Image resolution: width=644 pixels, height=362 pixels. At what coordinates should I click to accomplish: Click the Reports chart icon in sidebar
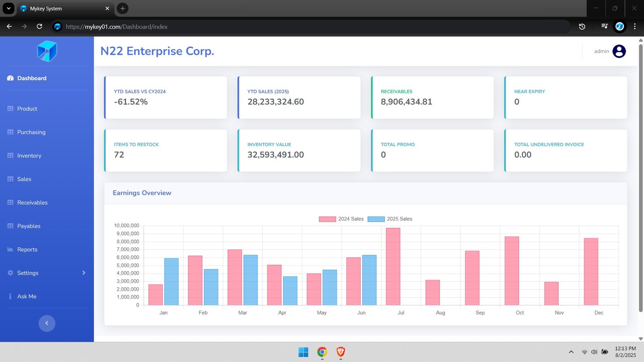(x=10, y=249)
